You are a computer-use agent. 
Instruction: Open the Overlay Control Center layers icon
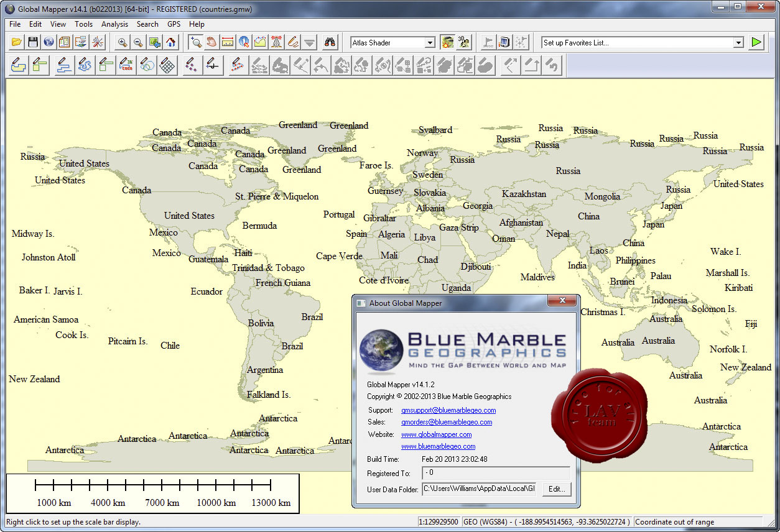pos(81,42)
